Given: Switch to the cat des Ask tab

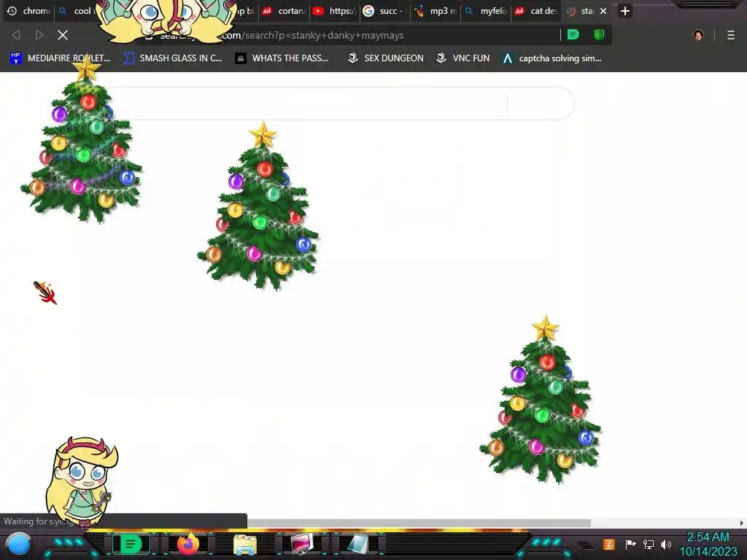Looking at the screenshot, I should click(536, 11).
